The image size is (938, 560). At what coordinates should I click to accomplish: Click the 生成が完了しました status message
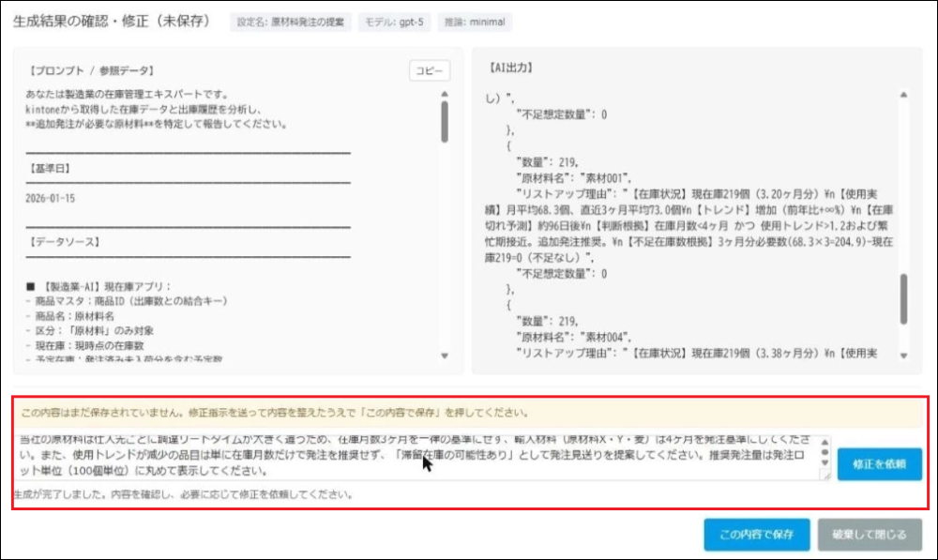tap(183, 494)
